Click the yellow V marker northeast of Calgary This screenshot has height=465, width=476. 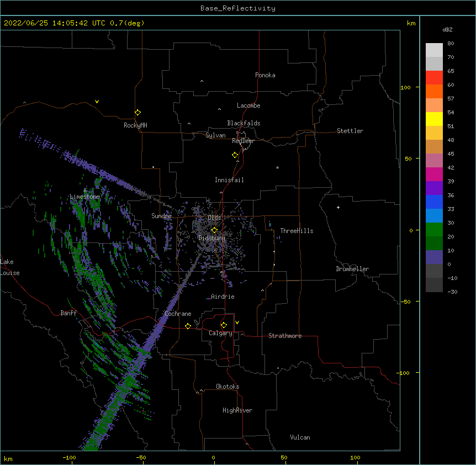(x=237, y=323)
